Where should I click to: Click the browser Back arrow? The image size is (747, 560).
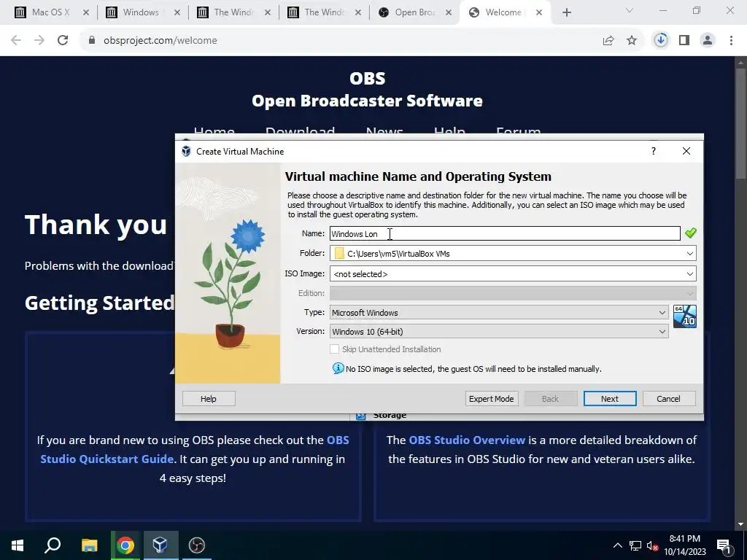[x=16, y=41]
